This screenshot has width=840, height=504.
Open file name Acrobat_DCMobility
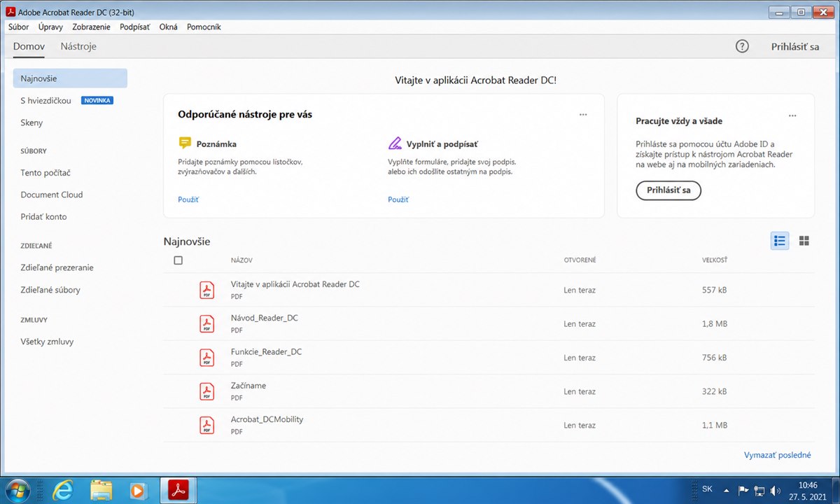267,419
